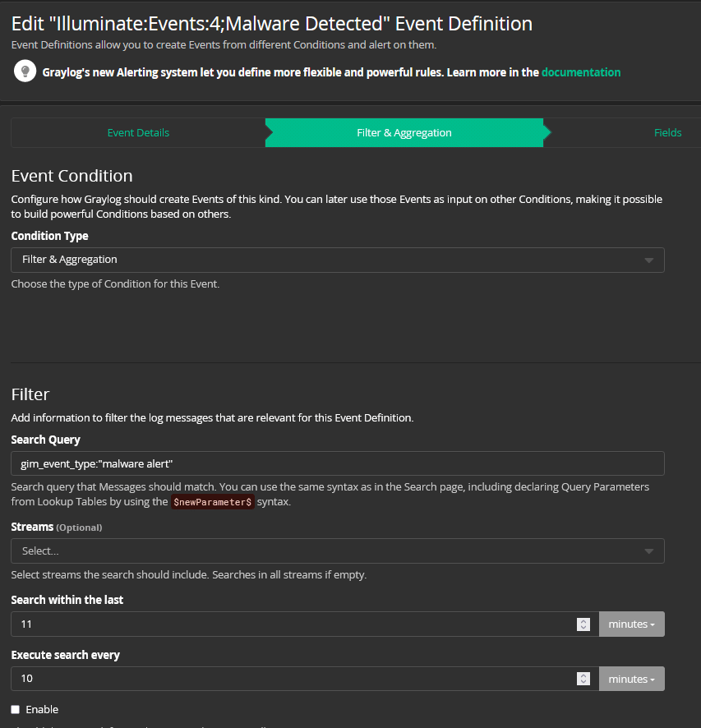
Task: Open the Filter & Aggregation condition type selector
Action: (x=329, y=260)
